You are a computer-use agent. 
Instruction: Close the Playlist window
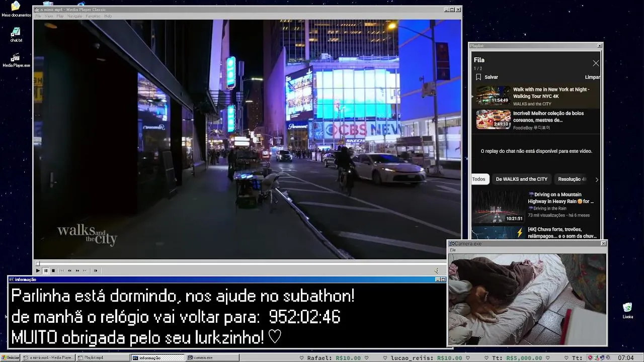599,46
